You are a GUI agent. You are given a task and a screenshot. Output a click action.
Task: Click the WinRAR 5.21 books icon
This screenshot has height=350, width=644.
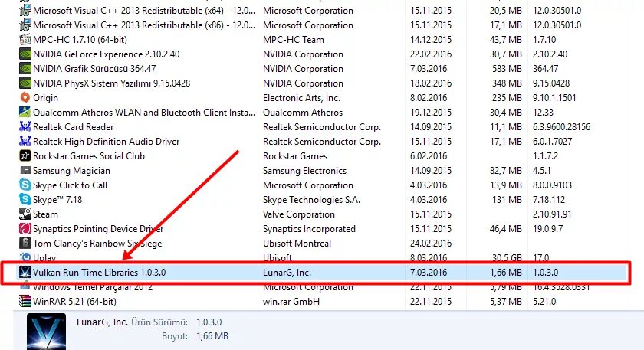[25, 302]
